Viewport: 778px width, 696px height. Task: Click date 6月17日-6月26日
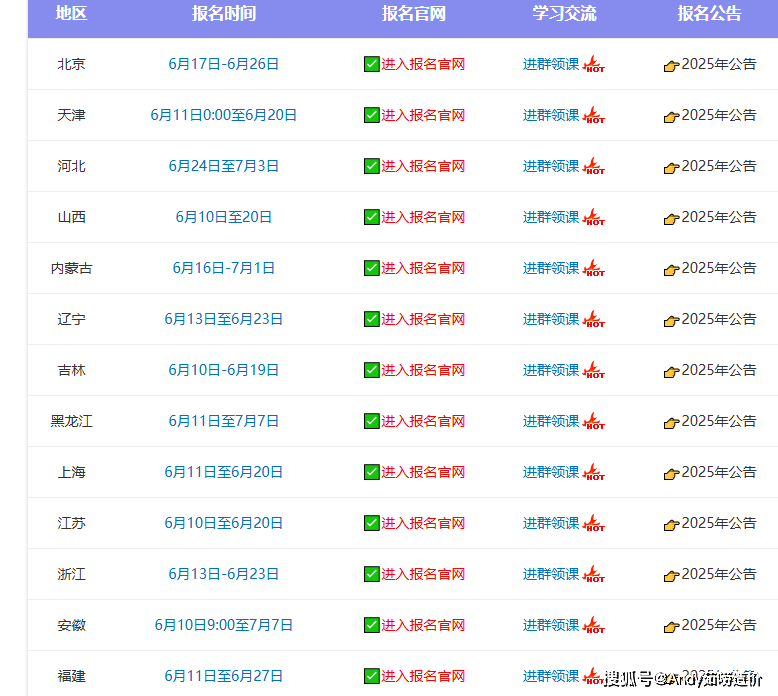(x=223, y=64)
